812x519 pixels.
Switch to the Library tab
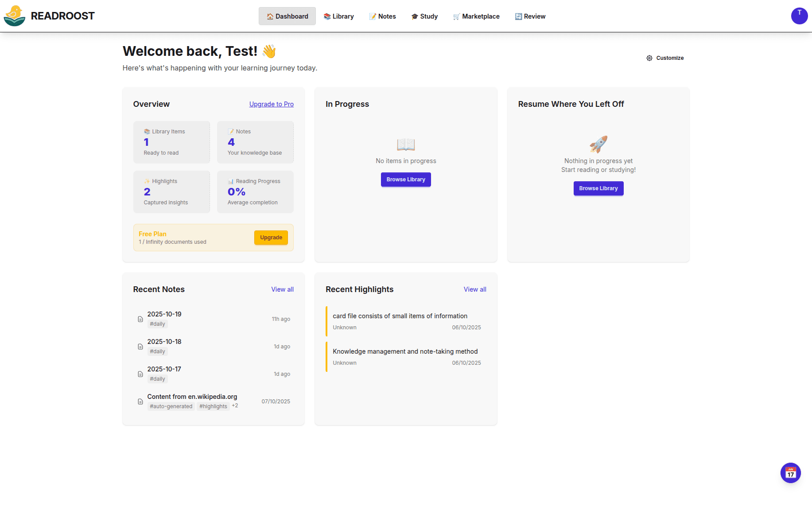[x=339, y=16]
